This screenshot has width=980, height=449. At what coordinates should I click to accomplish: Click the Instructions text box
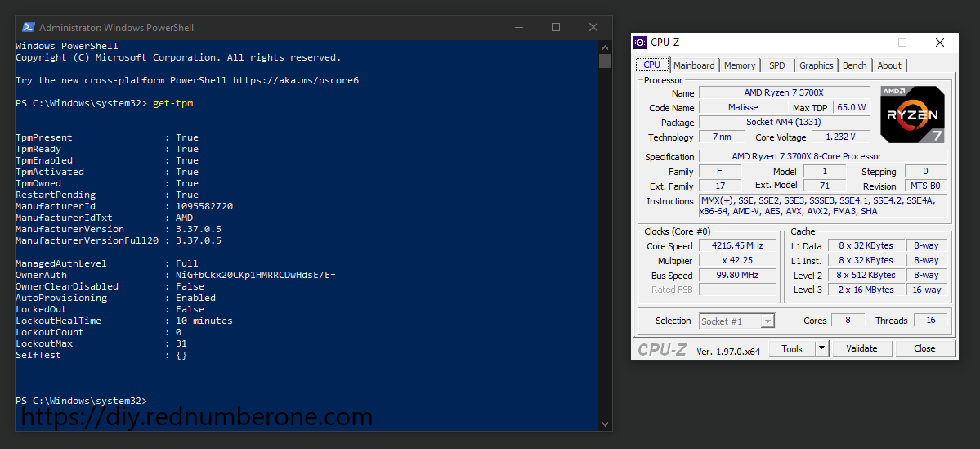point(823,206)
